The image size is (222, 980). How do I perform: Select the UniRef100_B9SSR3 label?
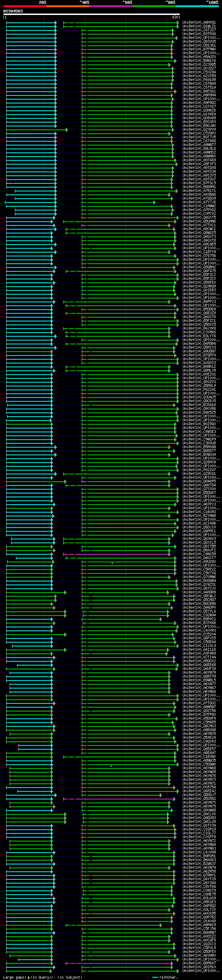(x=199, y=122)
